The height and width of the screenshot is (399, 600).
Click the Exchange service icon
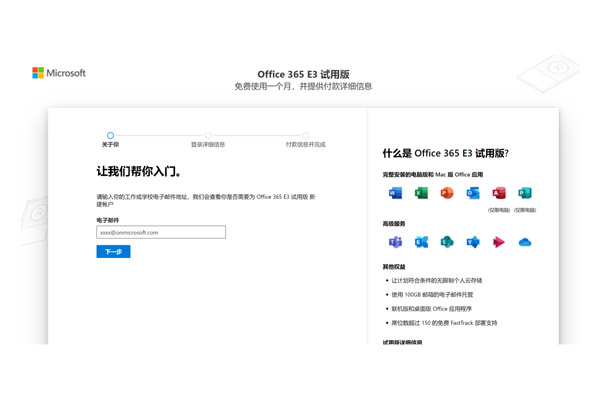pos(421,242)
